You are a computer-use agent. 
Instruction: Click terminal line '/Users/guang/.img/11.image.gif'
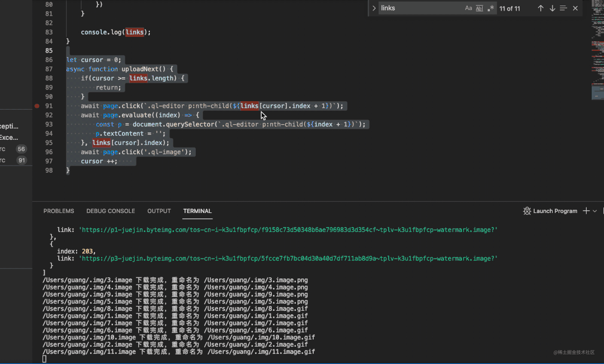(x=261, y=351)
